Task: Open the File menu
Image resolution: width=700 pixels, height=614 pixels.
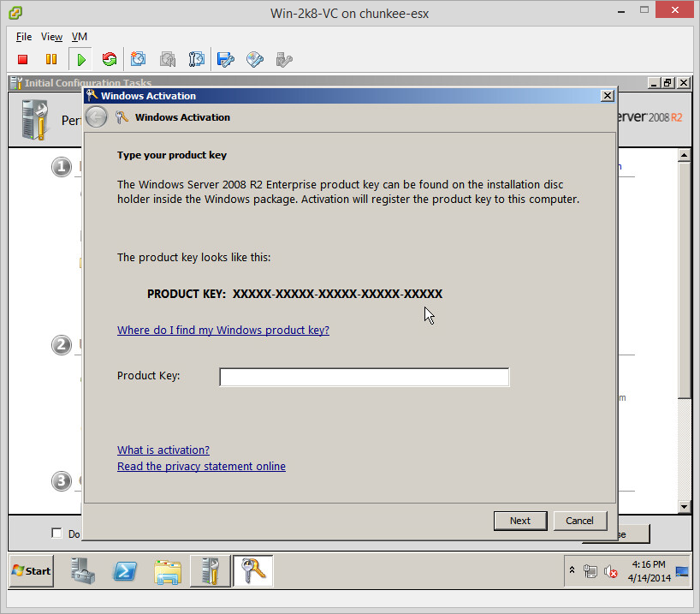Action: 24,37
